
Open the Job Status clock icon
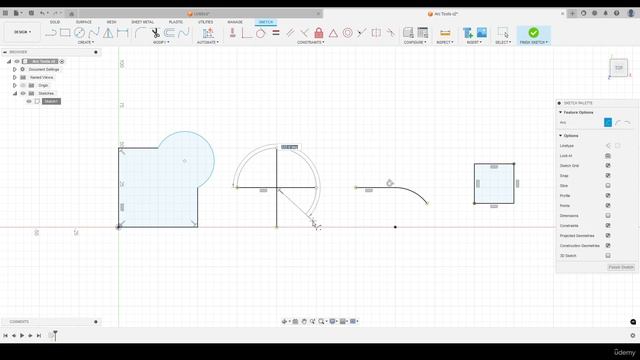pos(595,13)
